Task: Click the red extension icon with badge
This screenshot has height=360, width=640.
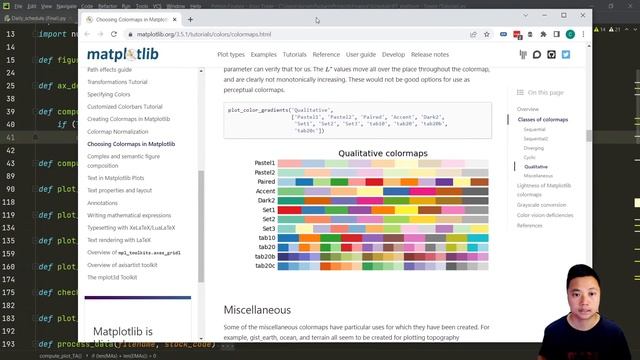Action: coord(517,35)
